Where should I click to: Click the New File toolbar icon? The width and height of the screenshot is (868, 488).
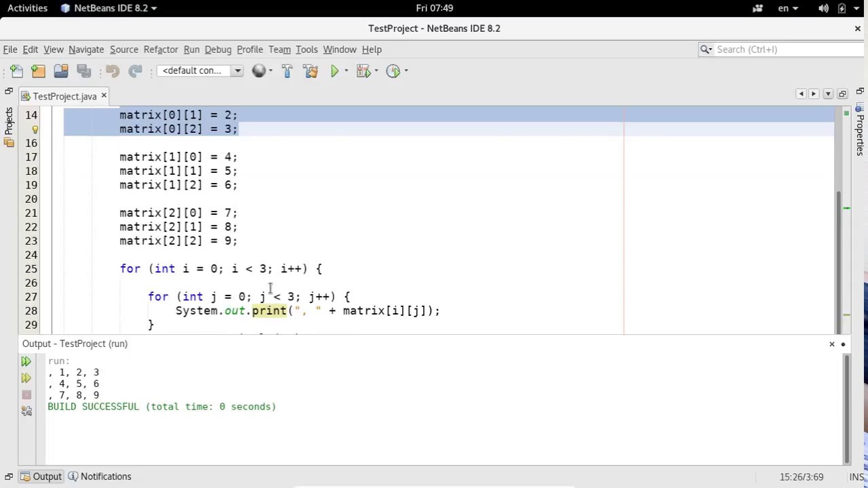16,70
